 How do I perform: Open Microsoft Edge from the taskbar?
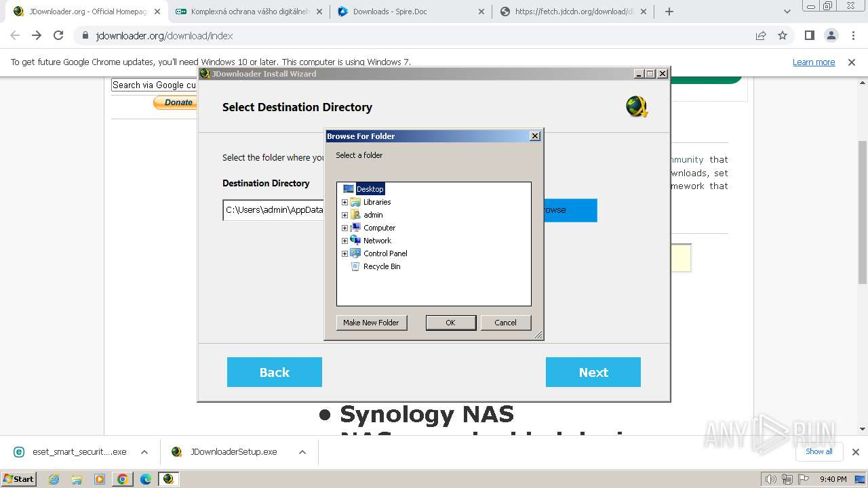click(x=145, y=479)
